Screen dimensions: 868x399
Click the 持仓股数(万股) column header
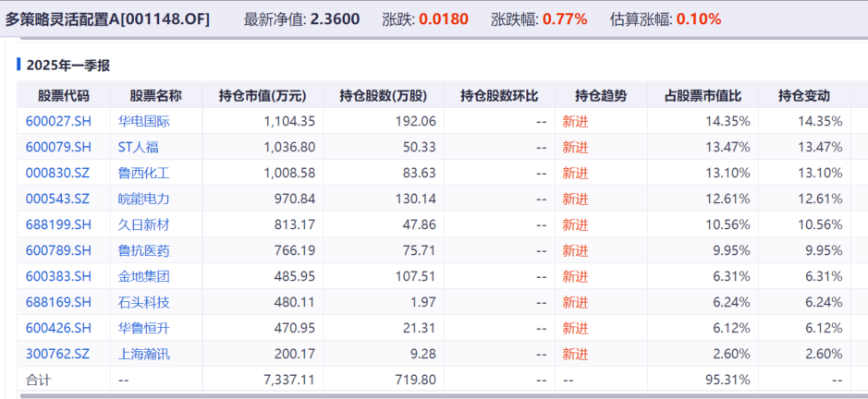click(383, 95)
